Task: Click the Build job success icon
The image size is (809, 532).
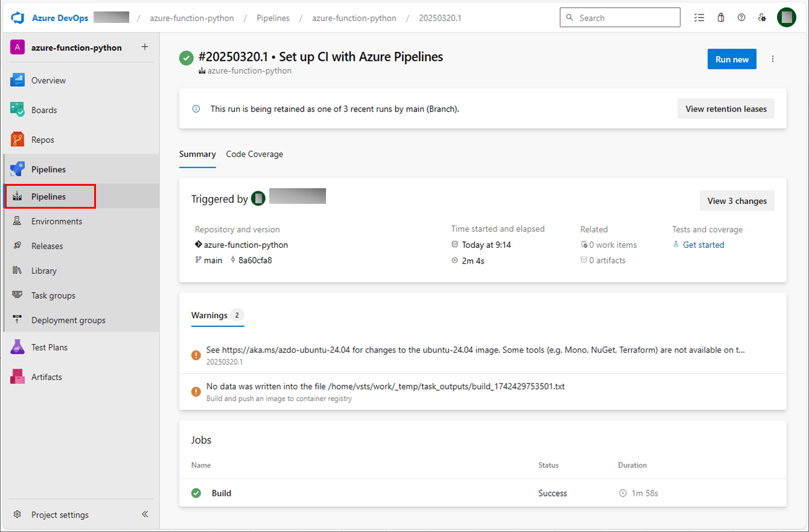Action: point(196,493)
